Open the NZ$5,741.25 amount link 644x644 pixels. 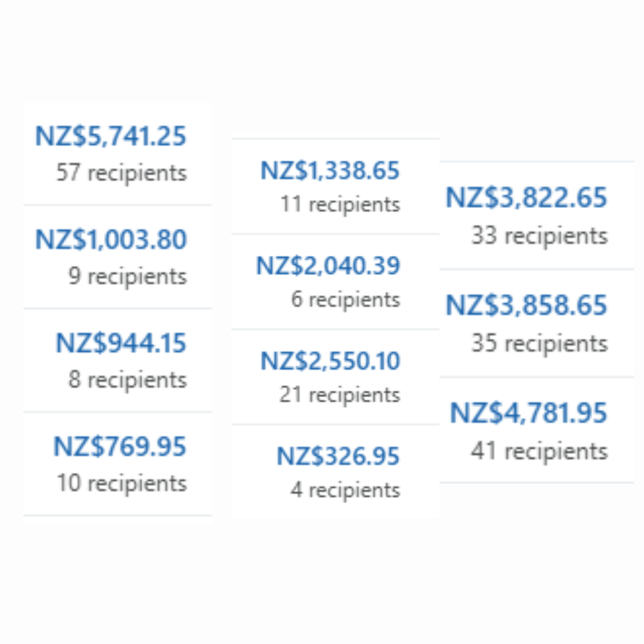(x=111, y=136)
